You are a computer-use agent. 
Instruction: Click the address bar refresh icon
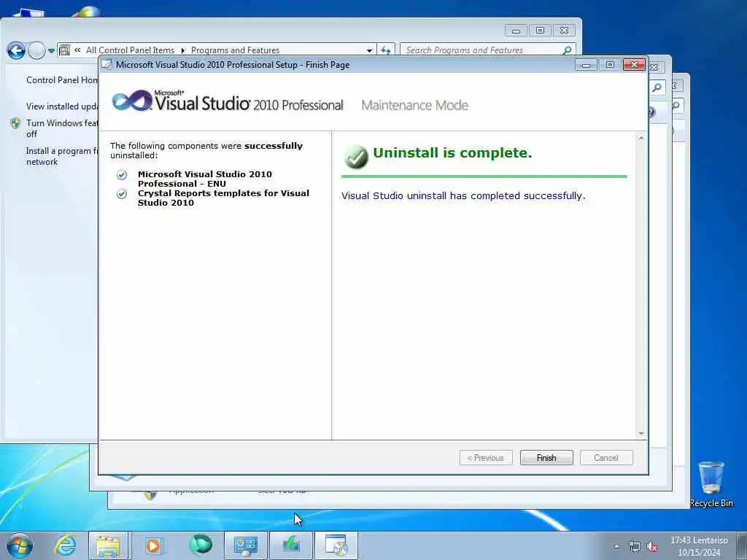click(385, 50)
